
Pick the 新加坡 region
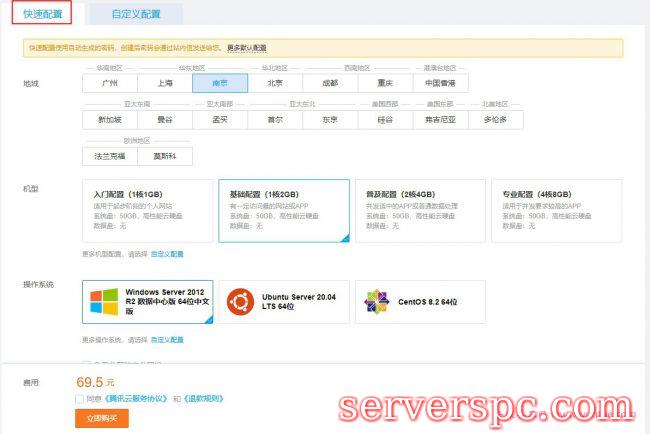(109, 119)
